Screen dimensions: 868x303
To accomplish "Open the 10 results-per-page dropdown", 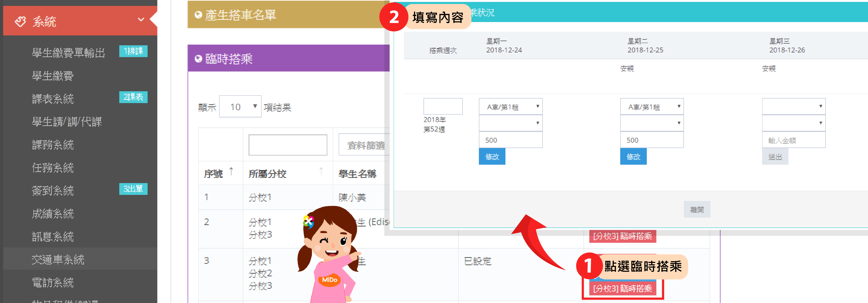I will (240, 107).
